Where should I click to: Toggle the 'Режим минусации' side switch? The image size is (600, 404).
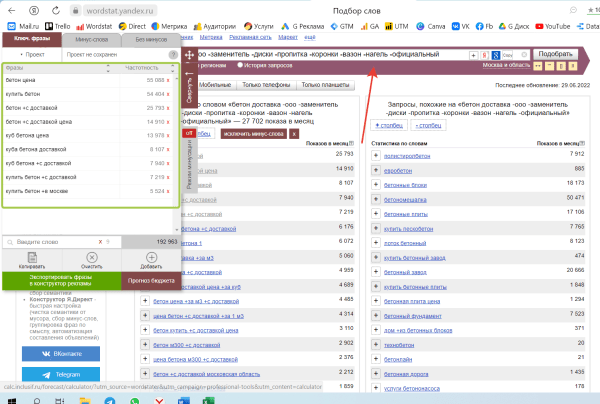click(x=189, y=158)
